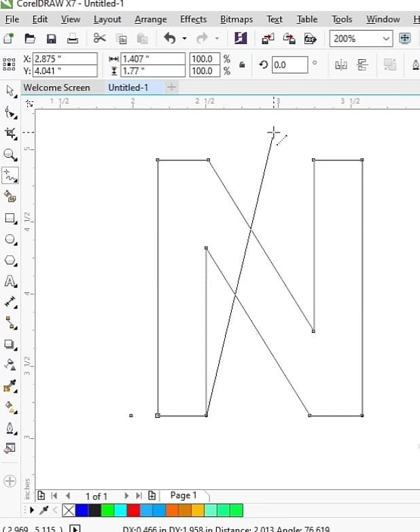The height and width of the screenshot is (532, 420).
Task: Select the Text tool
Action: click(x=10, y=281)
